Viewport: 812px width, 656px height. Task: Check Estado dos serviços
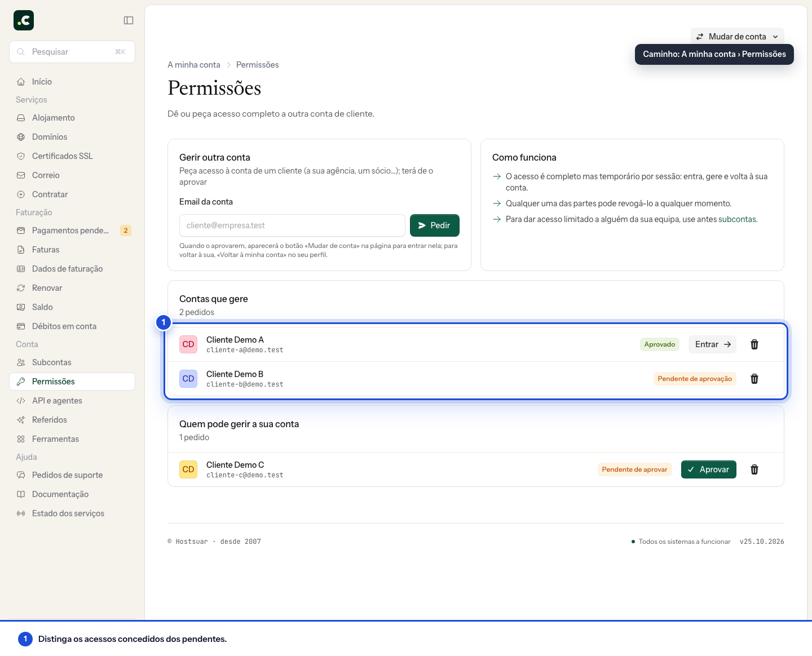[72, 513]
